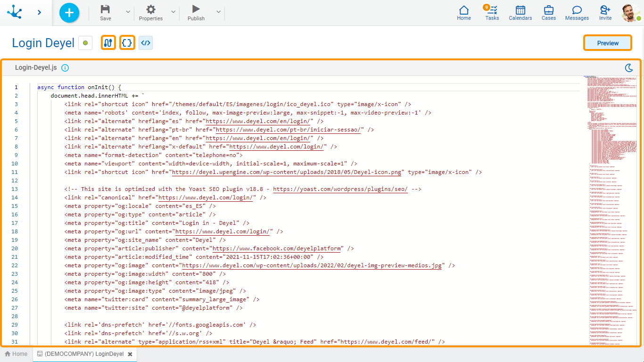Image resolution: width=644 pixels, height=362 pixels.
Task: Close the LoginDeyel tab
Action: coord(130,354)
